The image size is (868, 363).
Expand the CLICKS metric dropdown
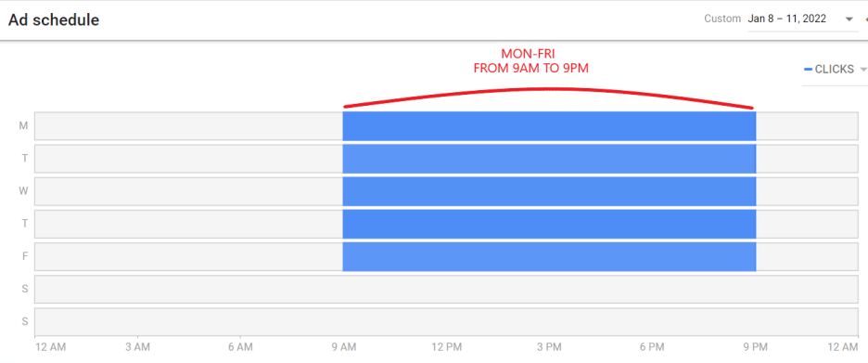click(x=862, y=70)
